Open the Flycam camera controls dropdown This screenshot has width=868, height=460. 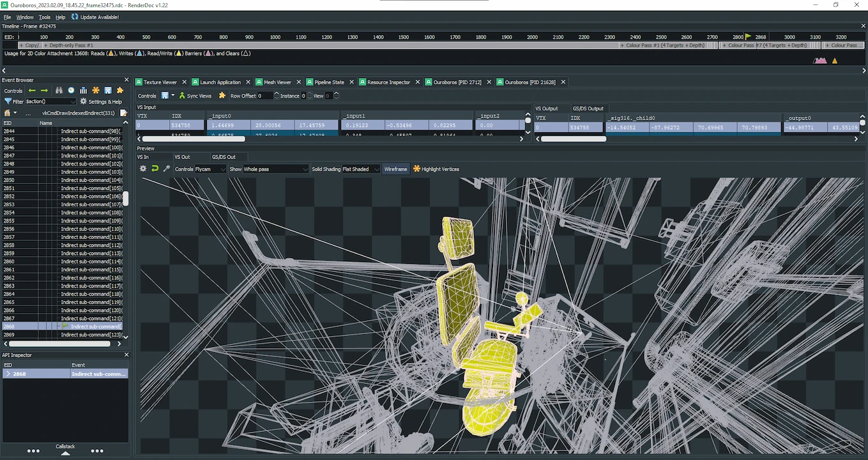pyautogui.click(x=210, y=169)
